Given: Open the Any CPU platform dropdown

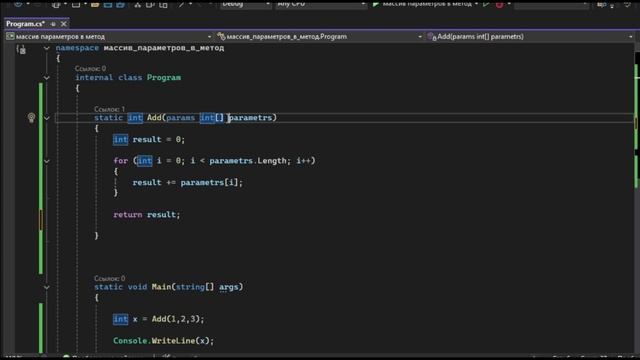Looking at the screenshot, I should coord(321,4).
